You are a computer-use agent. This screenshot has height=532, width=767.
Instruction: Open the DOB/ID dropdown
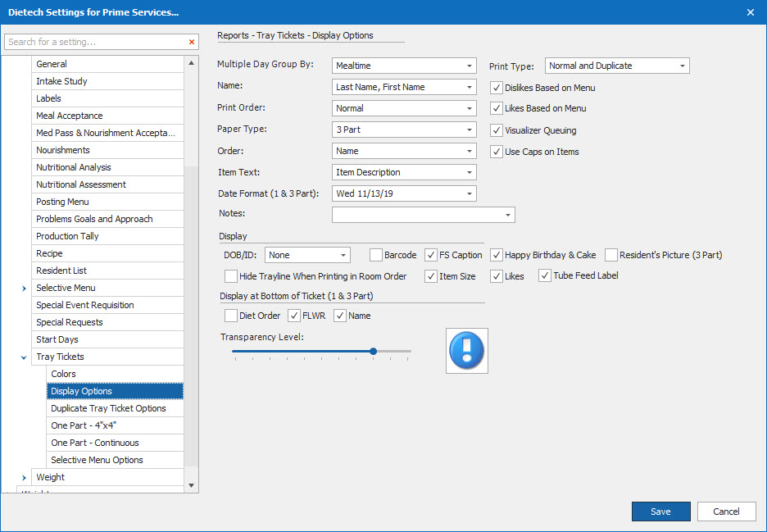307,255
